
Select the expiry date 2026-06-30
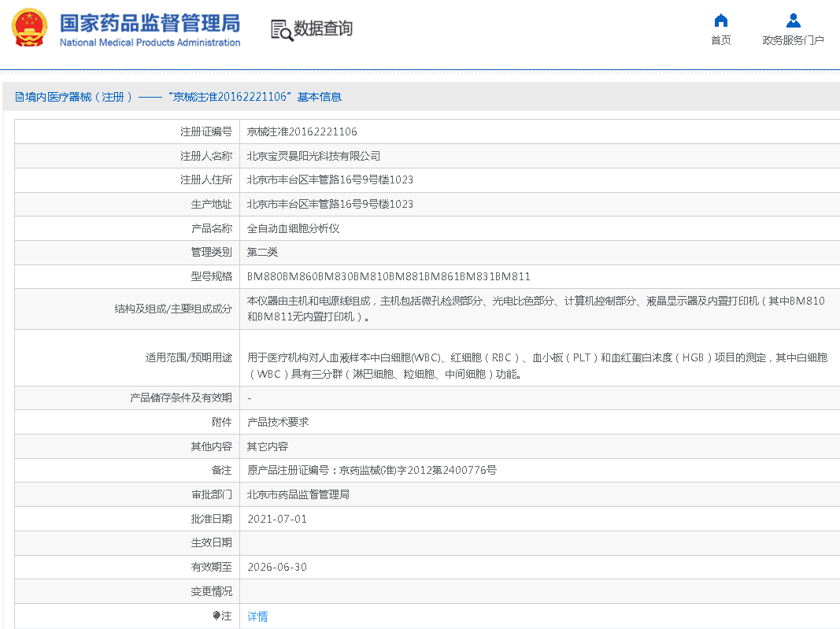click(x=277, y=567)
